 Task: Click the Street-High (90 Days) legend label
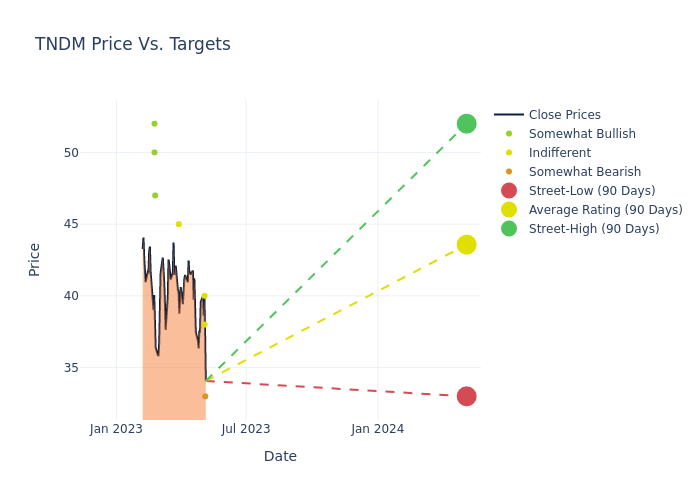(x=594, y=229)
